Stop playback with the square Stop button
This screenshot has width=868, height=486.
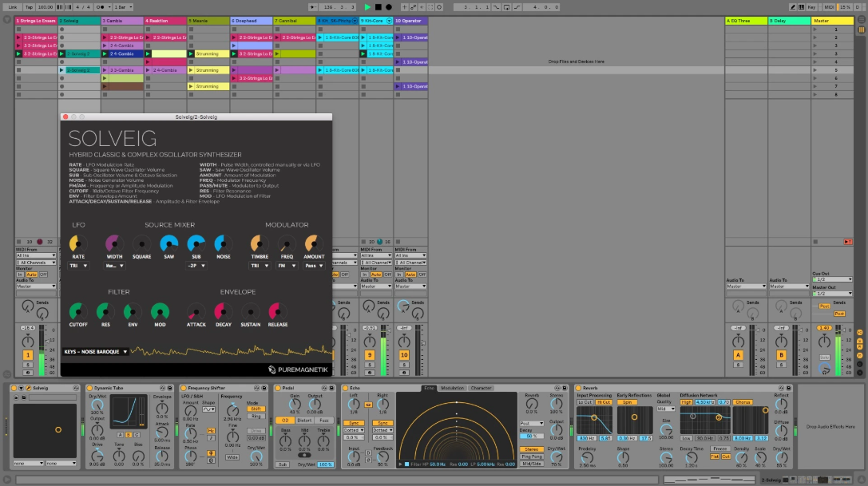(x=378, y=7)
